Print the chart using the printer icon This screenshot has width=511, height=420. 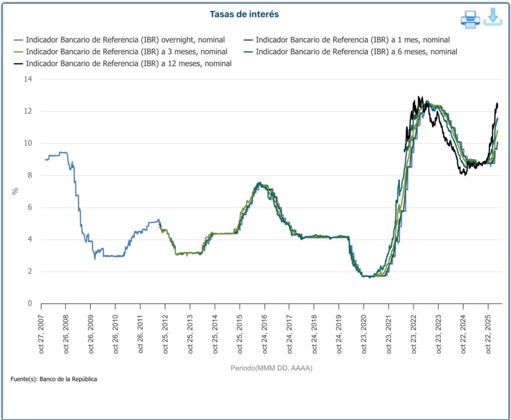[x=470, y=19]
